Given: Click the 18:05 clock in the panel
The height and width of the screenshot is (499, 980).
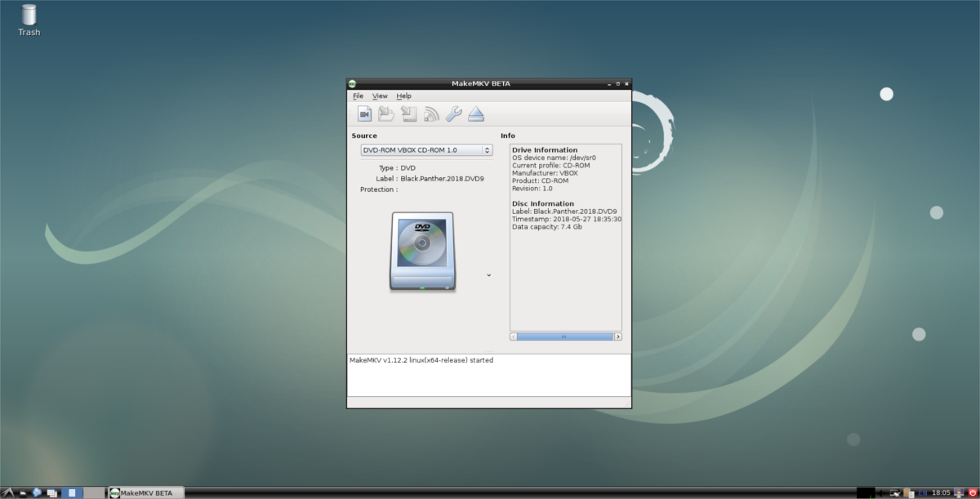Looking at the screenshot, I should pos(941,493).
